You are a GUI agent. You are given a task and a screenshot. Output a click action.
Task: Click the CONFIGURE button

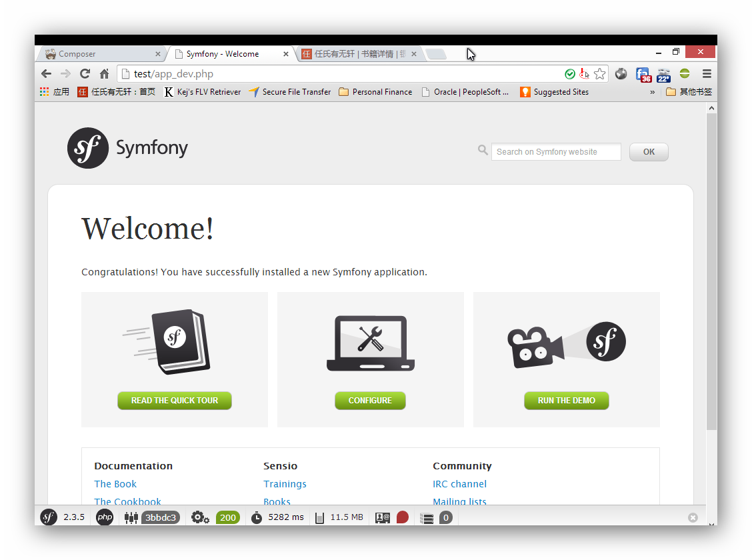tap(370, 401)
